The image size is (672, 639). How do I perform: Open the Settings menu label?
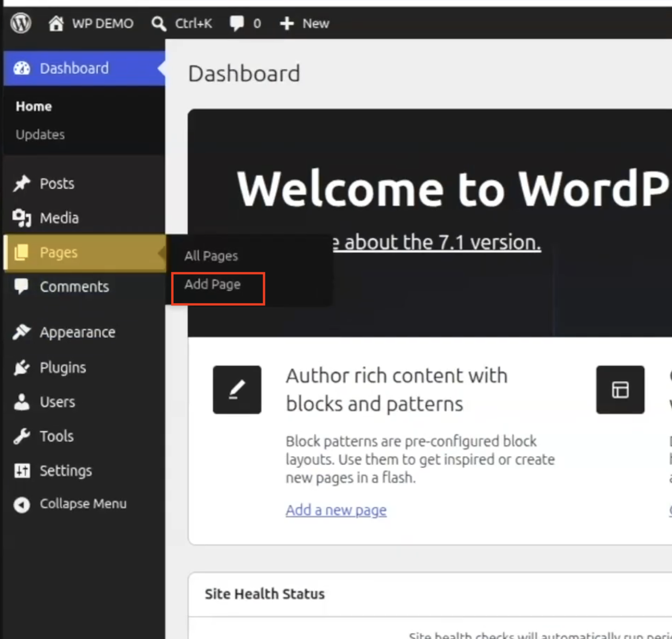(x=66, y=470)
